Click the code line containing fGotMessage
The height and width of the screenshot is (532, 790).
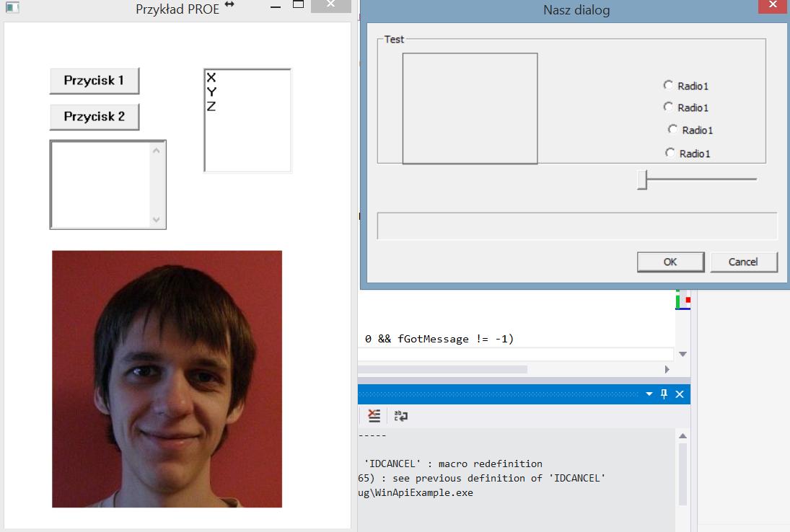tap(439, 339)
